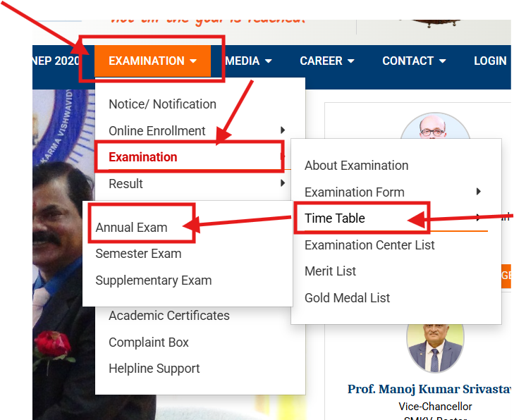
Task: Open the Complaint Box entry
Action: click(149, 342)
